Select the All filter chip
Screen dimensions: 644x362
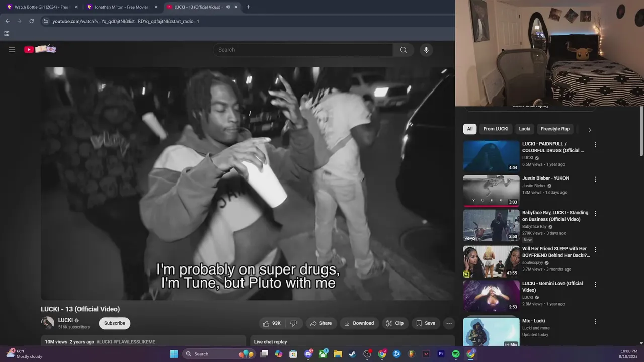[x=470, y=129]
